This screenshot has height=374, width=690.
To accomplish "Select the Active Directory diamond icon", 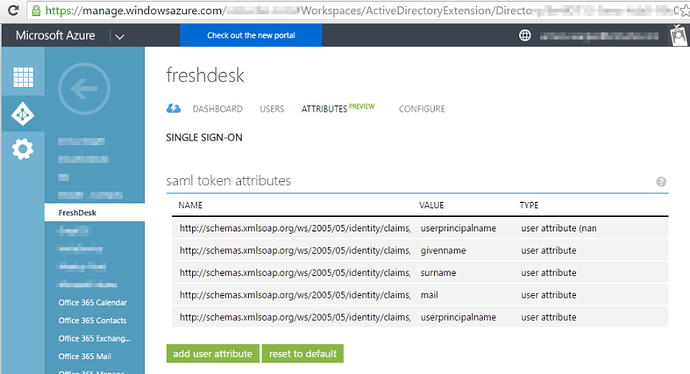I will (x=23, y=114).
